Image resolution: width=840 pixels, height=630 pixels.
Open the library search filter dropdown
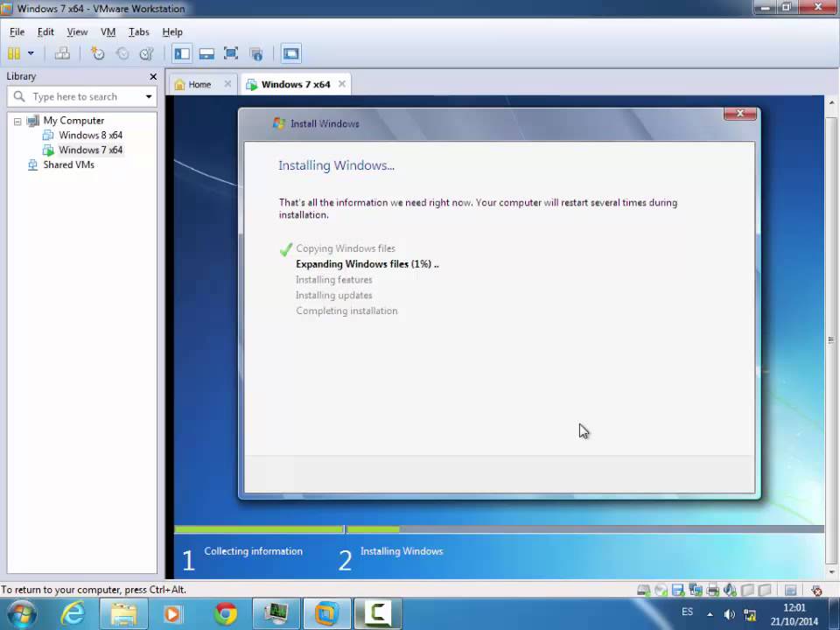(x=149, y=97)
